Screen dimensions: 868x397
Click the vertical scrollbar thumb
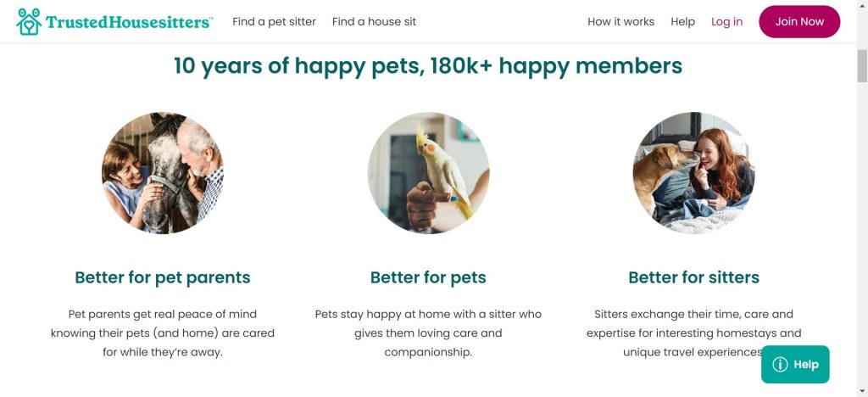point(862,66)
